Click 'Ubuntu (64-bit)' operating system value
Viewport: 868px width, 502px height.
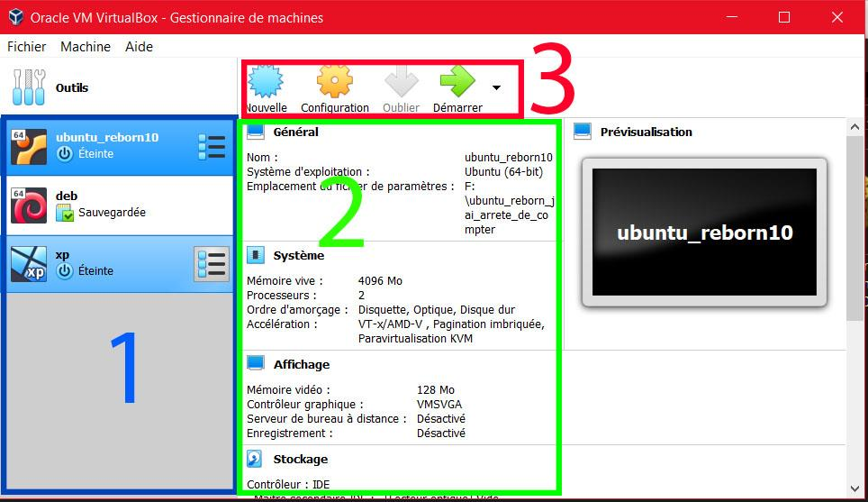503,172
